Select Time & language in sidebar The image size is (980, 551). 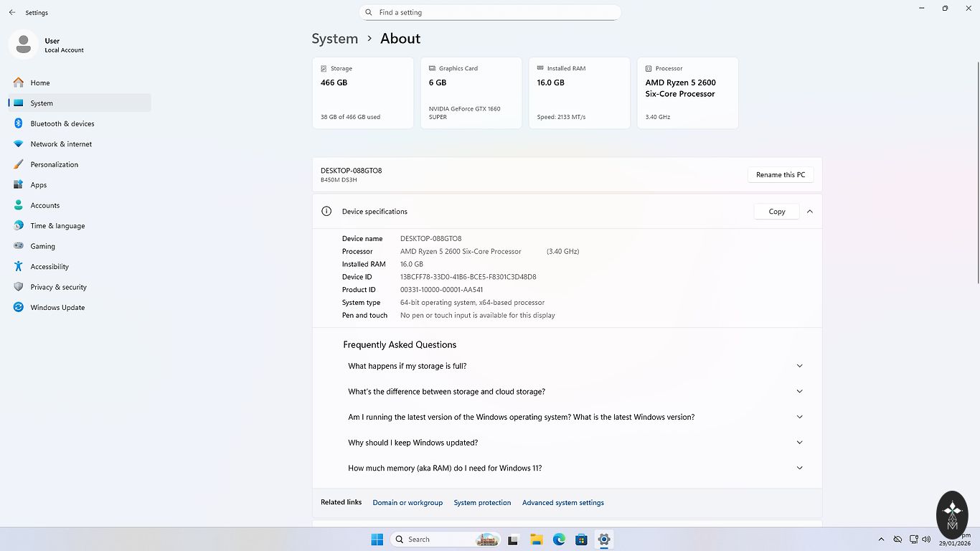(57, 226)
